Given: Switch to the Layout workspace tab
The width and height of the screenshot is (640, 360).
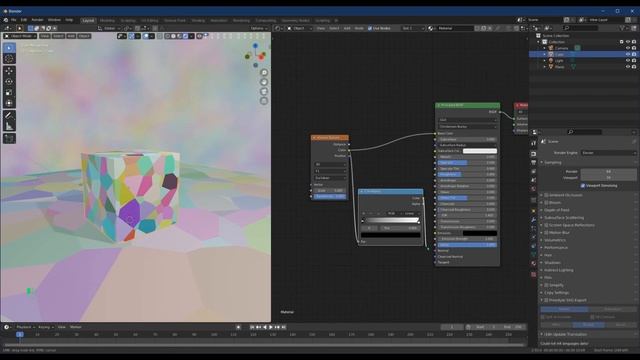Looking at the screenshot, I should (x=88, y=20).
